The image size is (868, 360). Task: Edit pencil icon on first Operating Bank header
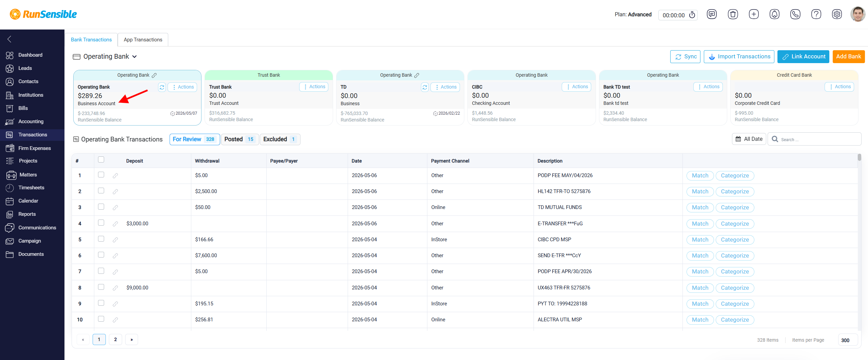pos(154,75)
